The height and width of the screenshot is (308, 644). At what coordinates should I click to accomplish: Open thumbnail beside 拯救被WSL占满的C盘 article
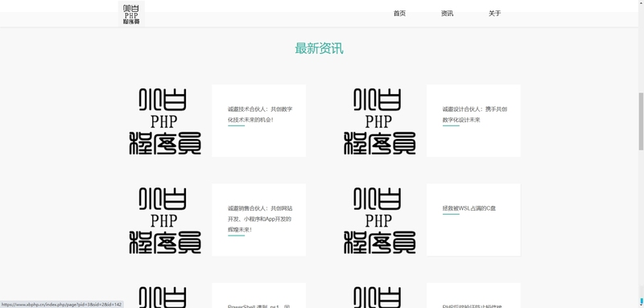379,220
